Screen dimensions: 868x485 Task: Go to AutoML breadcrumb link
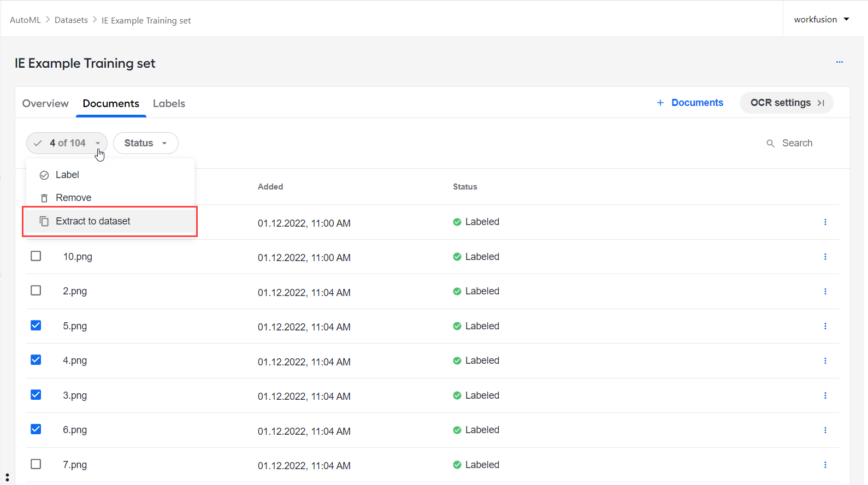click(25, 20)
